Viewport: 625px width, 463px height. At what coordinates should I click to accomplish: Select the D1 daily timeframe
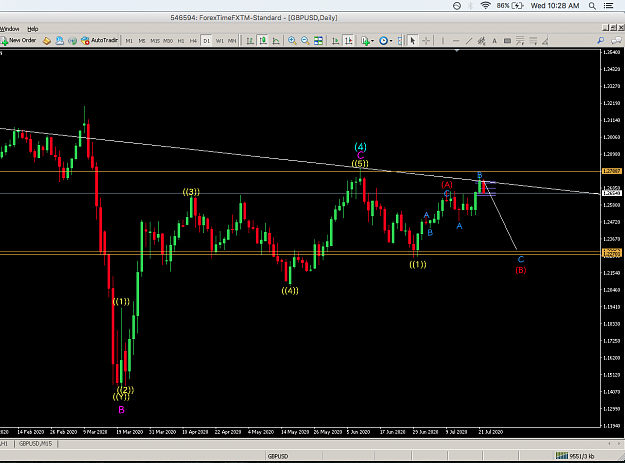206,41
